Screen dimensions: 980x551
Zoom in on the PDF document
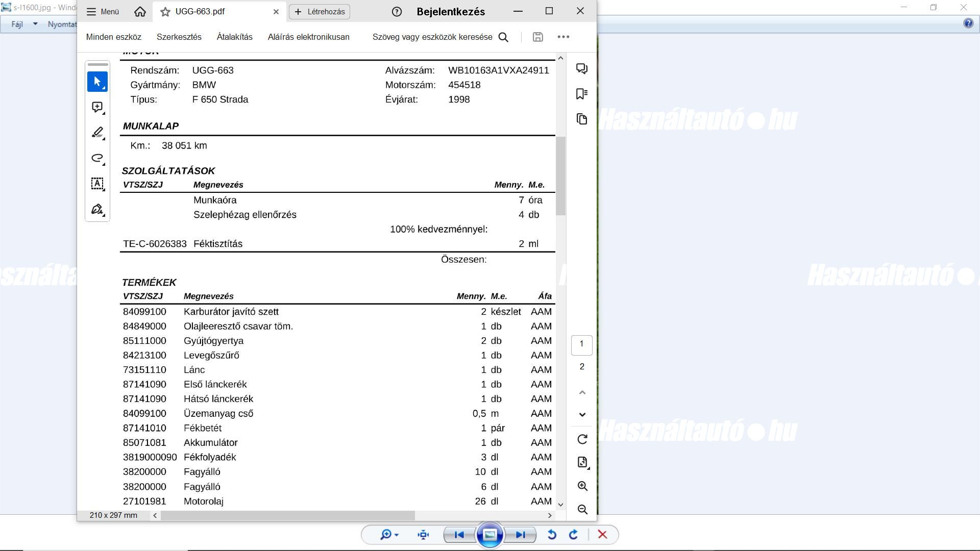[582, 486]
